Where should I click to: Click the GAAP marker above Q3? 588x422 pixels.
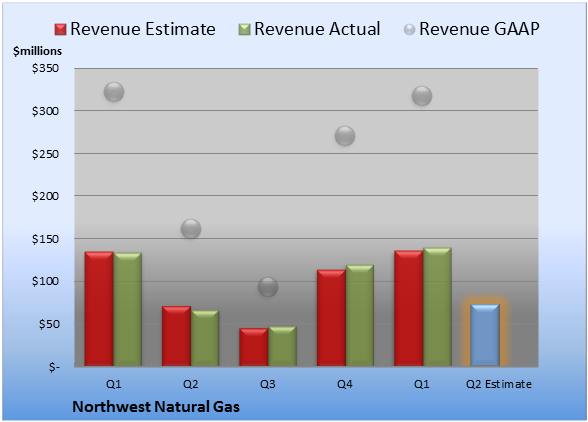[x=268, y=287]
